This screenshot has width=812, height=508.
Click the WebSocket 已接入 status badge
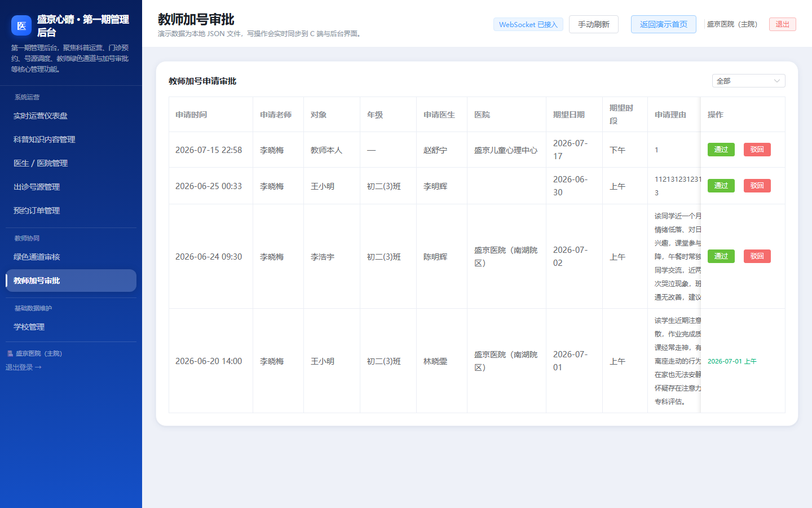pyautogui.click(x=528, y=24)
